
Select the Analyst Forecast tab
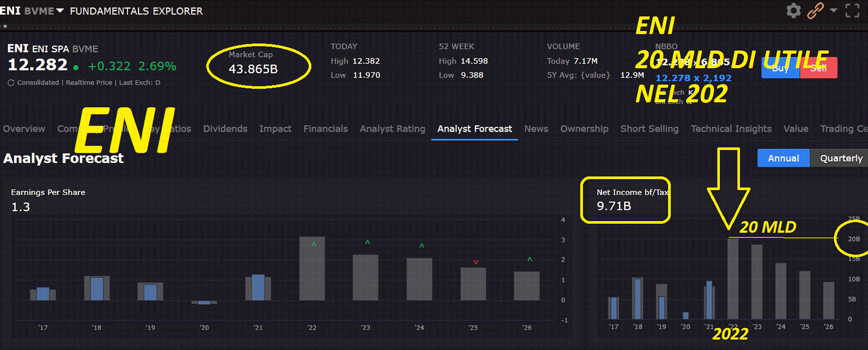[x=475, y=128]
